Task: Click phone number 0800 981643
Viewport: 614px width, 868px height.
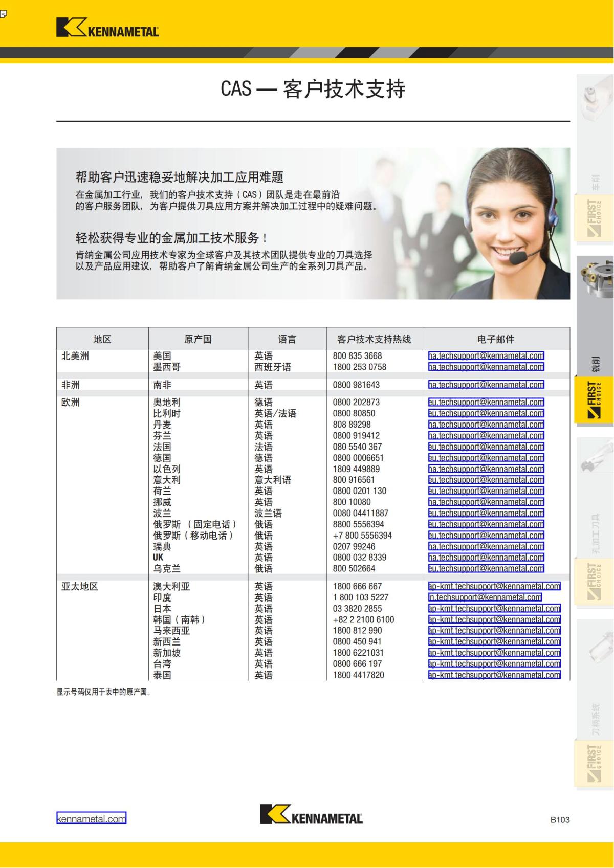Action: pyautogui.click(x=356, y=385)
